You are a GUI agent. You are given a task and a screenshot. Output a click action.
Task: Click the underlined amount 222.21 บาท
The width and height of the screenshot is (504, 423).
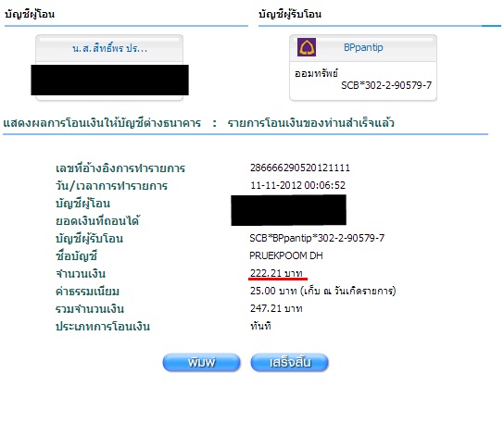276,273
